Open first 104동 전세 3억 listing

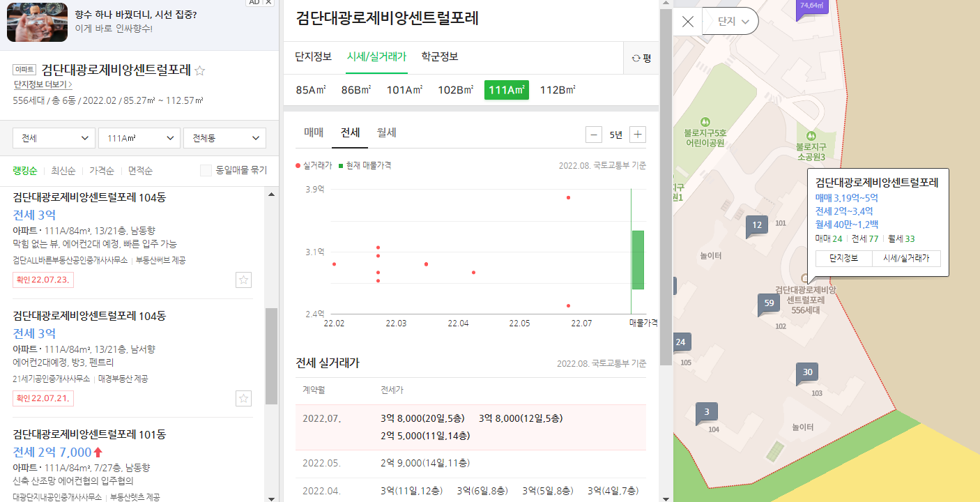[x=132, y=241]
